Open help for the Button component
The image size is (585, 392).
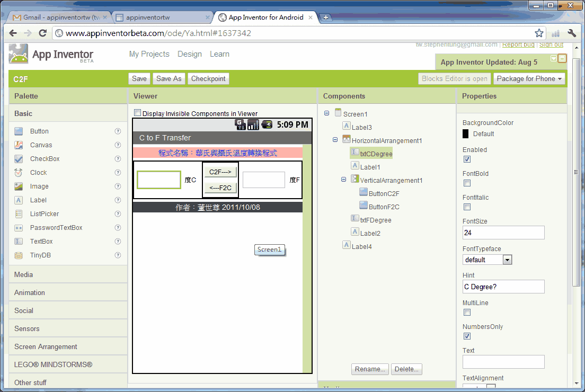(x=118, y=131)
